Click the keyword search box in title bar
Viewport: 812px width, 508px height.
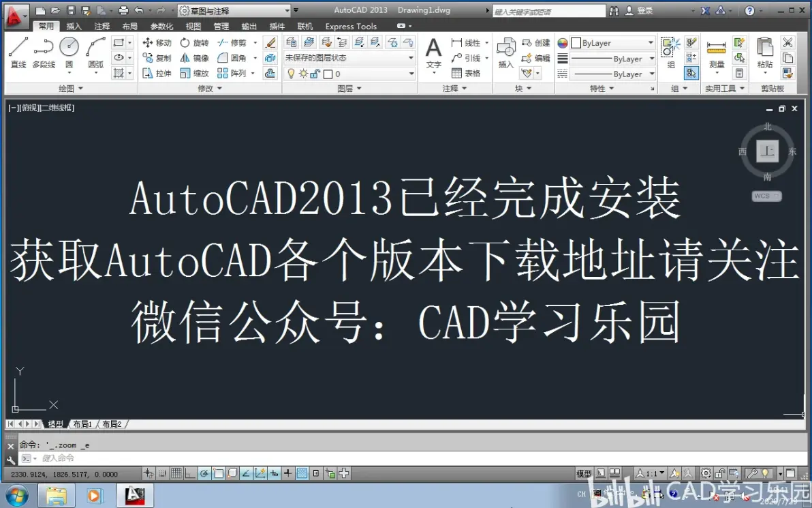tap(549, 11)
